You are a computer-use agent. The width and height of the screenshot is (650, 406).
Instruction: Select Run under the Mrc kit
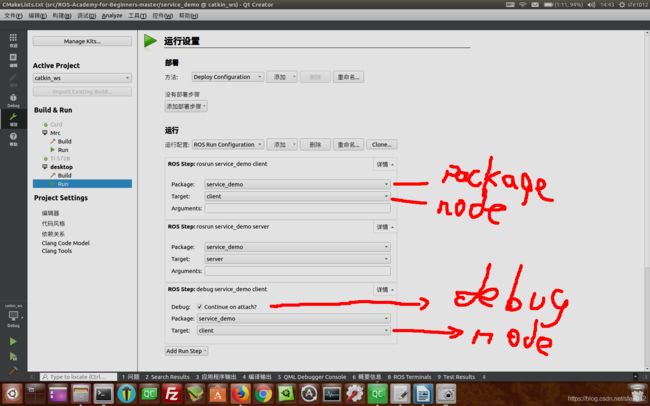tap(63, 150)
